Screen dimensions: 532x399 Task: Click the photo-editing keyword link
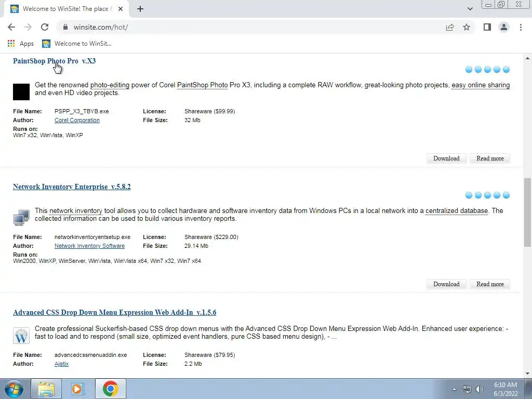[x=110, y=85]
